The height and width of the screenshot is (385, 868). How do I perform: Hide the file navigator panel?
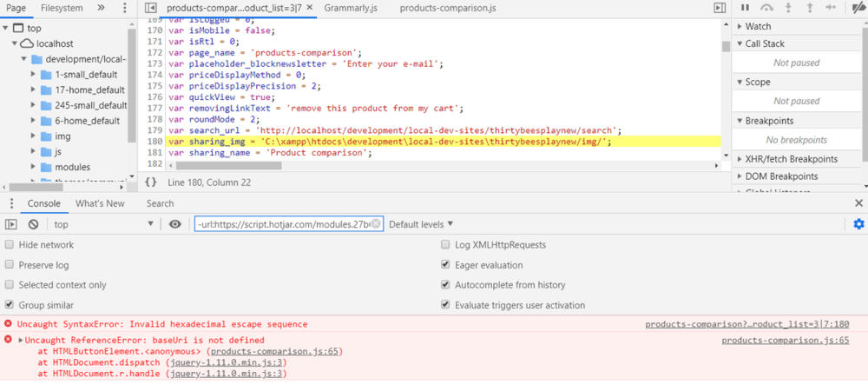pyautogui.click(x=150, y=8)
